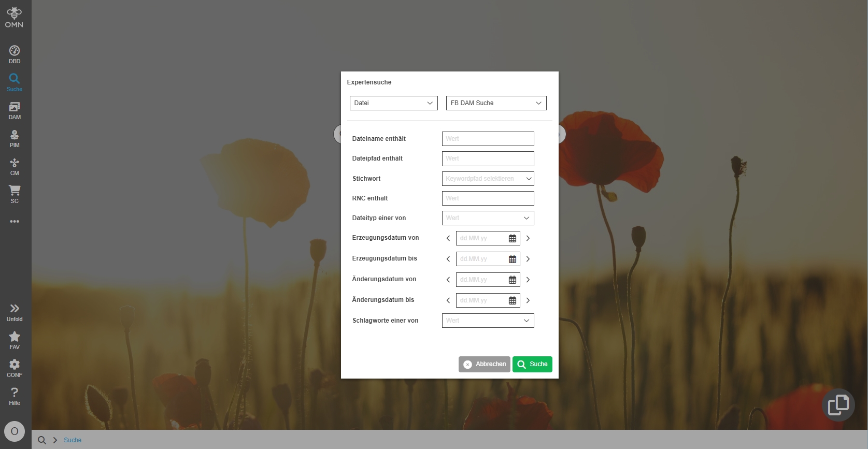Image resolution: width=868 pixels, height=449 pixels.
Task: Open calendar for Erzeugungsdatum von
Action: (513, 238)
